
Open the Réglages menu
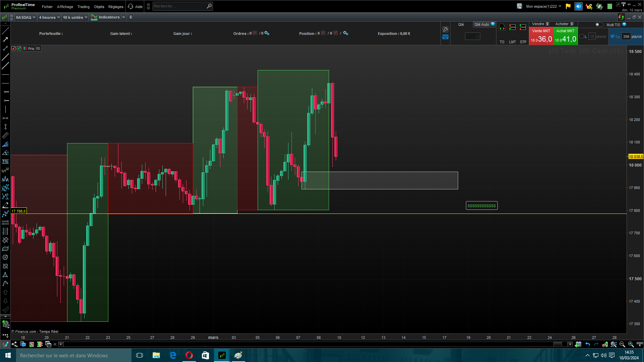click(116, 7)
